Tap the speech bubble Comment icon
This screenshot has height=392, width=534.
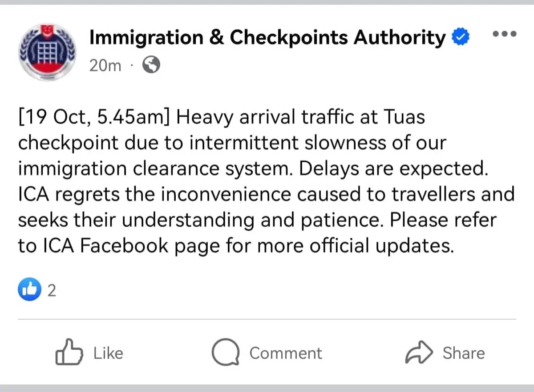coord(226,353)
